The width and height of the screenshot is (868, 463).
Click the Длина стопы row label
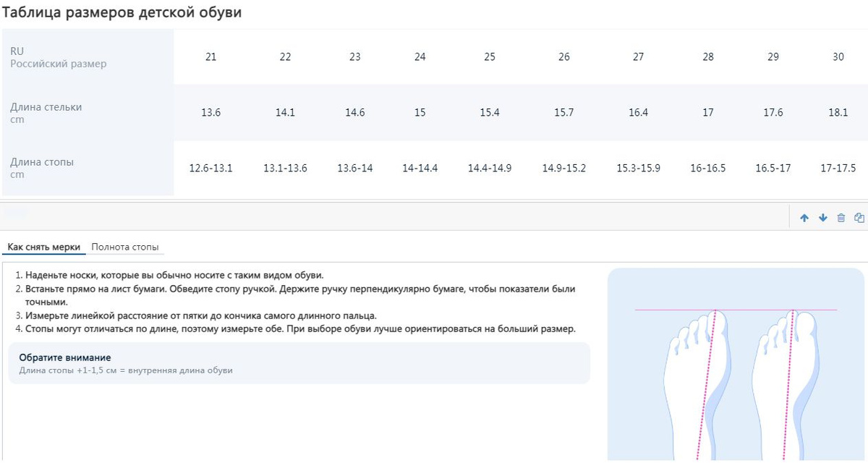pyautogui.click(x=42, y=162)
